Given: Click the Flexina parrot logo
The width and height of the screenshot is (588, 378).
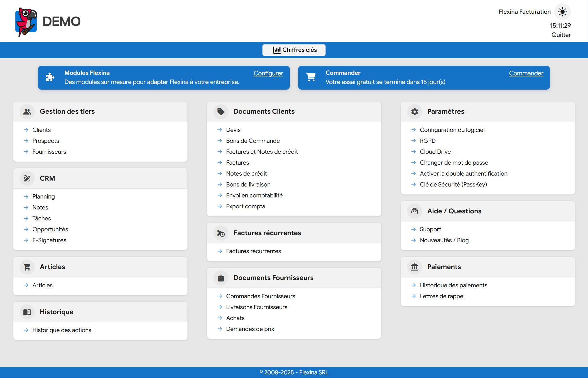Looking at the screenshot, I should click(26, 22).
